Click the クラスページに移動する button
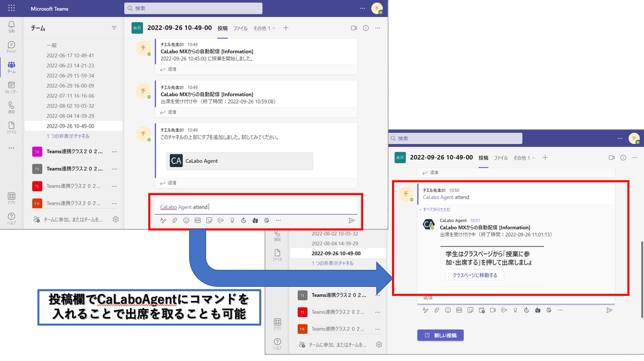The width and height of the screenshot is (644, 361). click(x=475, y=275)
